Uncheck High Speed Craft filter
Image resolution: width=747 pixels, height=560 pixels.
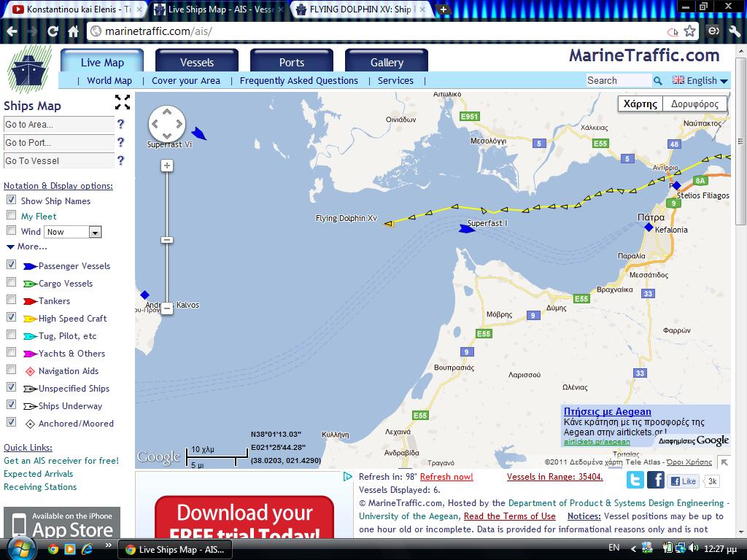tap(12, 316)
